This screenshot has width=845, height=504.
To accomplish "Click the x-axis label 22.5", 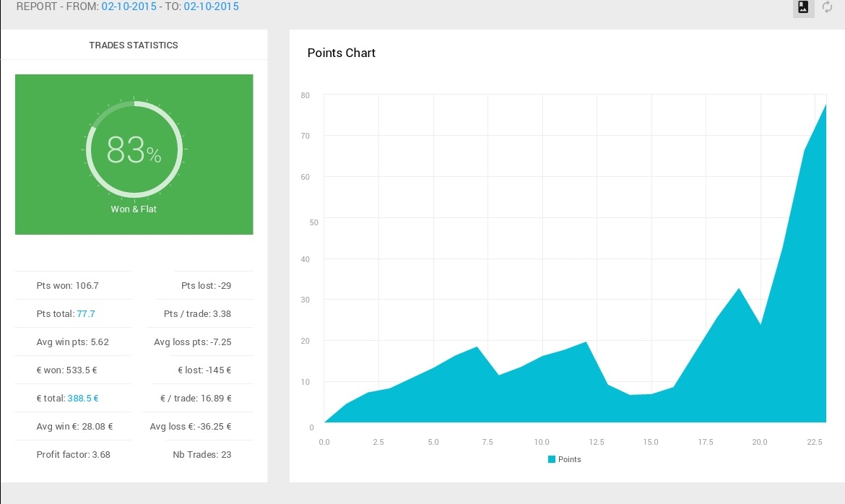I will 814,442.
